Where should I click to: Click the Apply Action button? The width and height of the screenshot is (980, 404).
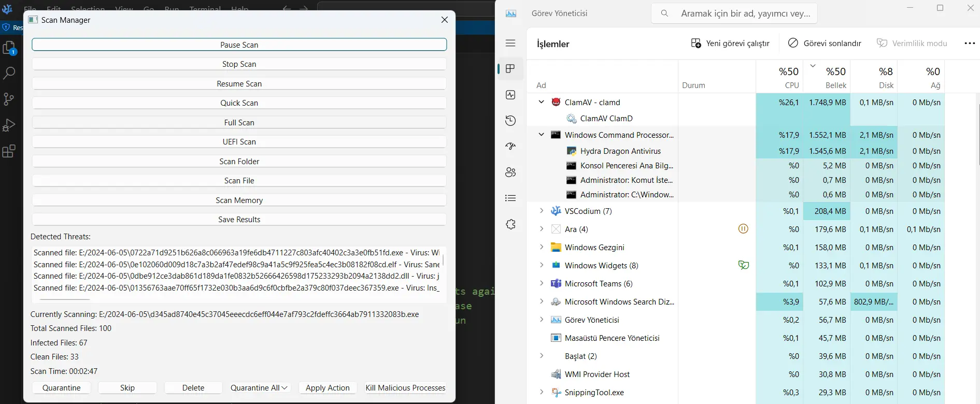pyautogui.click(x=328, y=387)
